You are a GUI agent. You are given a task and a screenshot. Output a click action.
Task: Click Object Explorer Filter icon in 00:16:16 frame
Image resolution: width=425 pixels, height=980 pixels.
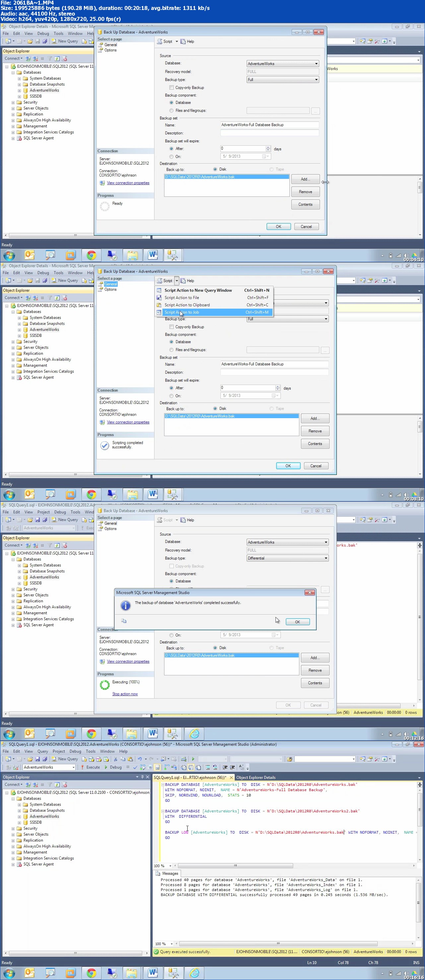(49, 785)
